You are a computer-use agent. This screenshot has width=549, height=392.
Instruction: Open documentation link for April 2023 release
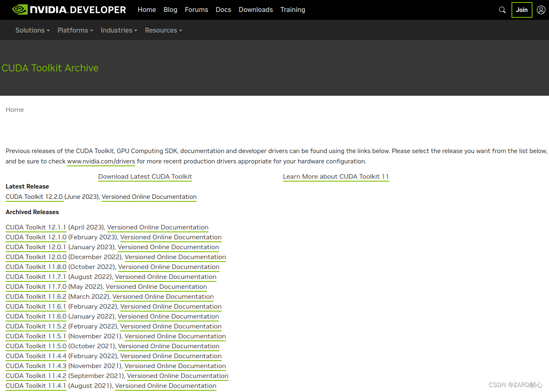point(158,227)
